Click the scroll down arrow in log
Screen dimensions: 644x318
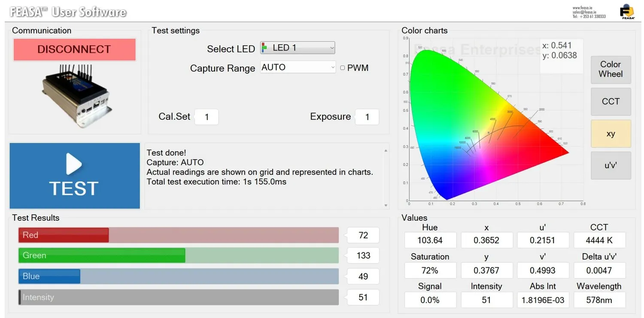pyautogui.click(x=386, y=206)
